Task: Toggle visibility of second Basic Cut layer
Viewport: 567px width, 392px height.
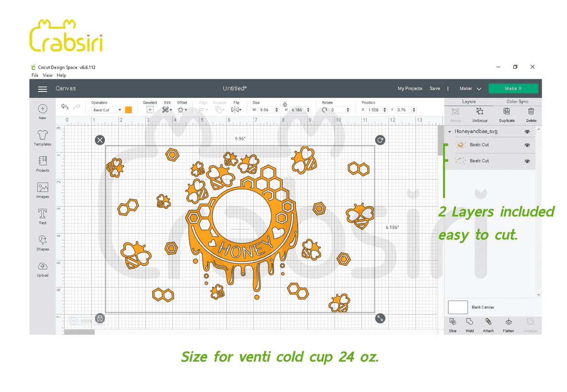Action: [x=527, y=161]
